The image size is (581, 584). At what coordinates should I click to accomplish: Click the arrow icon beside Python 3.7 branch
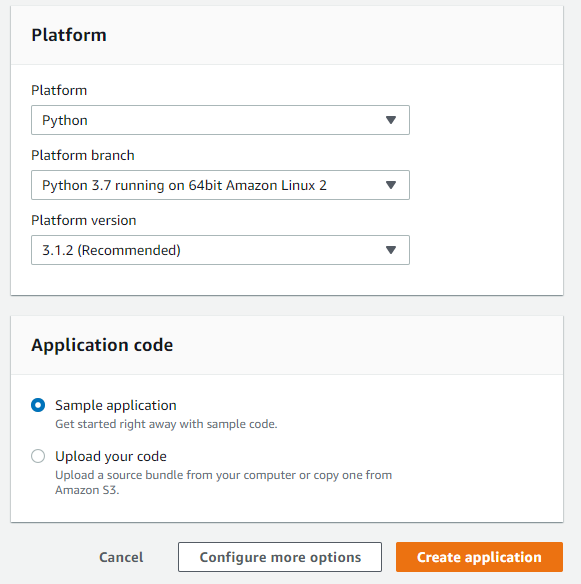point(391,185)
